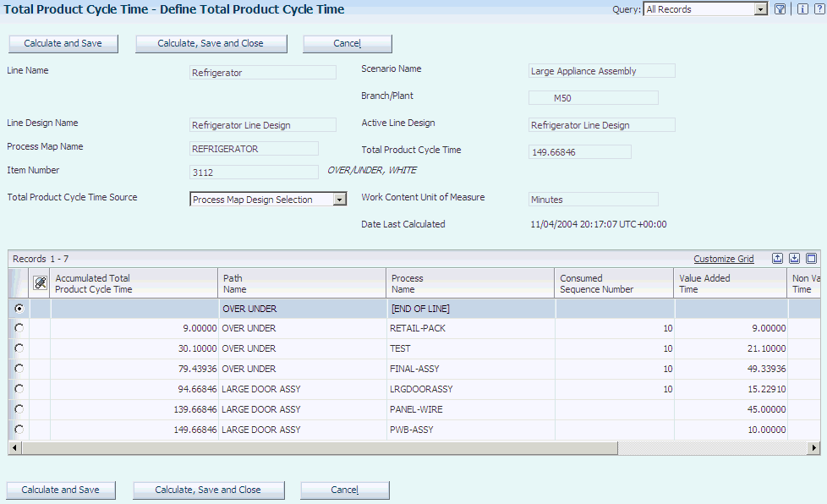827x504 pixels.
Task: Open the information (i) icon
Action: pos(802,9)
